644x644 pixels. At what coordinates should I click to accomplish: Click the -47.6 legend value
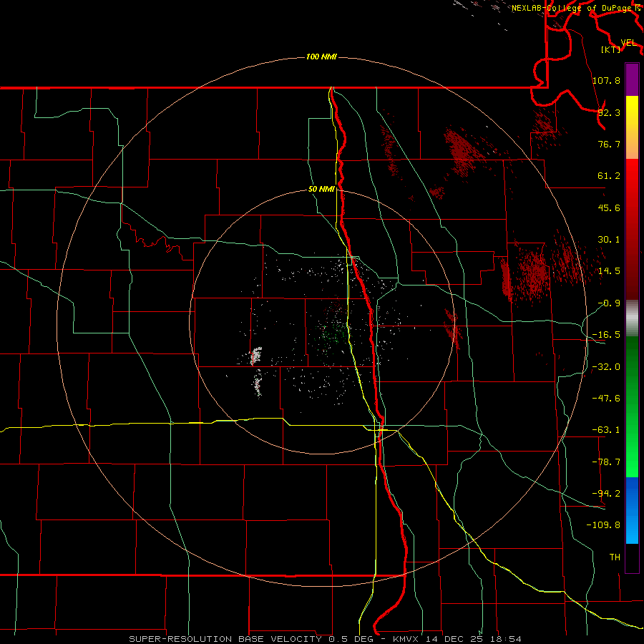click(606, 399)
